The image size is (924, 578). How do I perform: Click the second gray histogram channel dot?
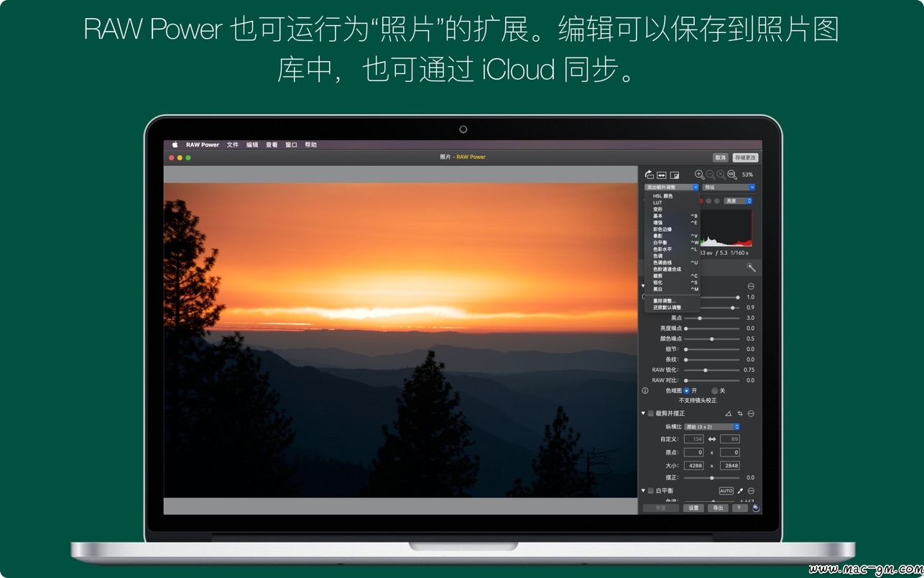(716, 201)
